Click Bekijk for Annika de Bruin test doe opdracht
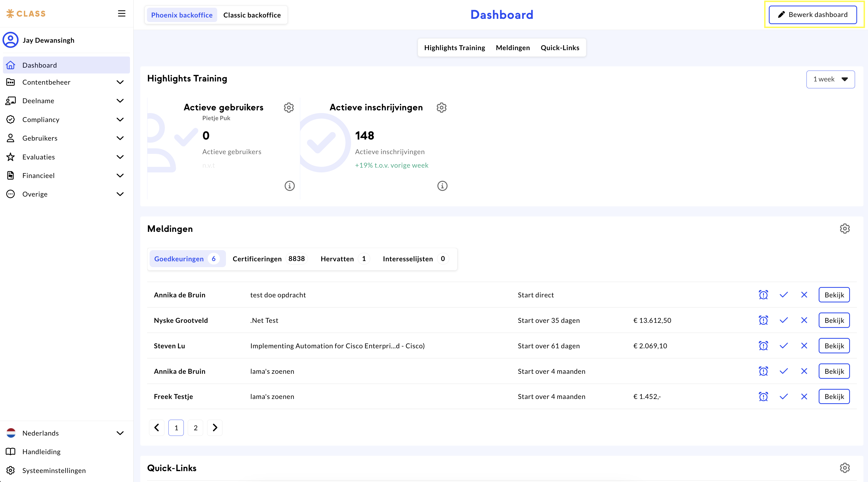The width and height of the screenshot is (868, 482). 834,295
